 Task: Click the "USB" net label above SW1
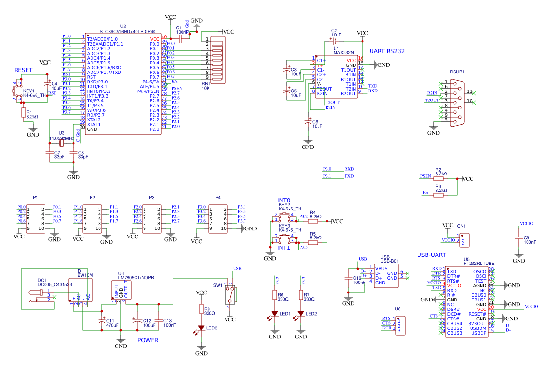click(237, 269)
